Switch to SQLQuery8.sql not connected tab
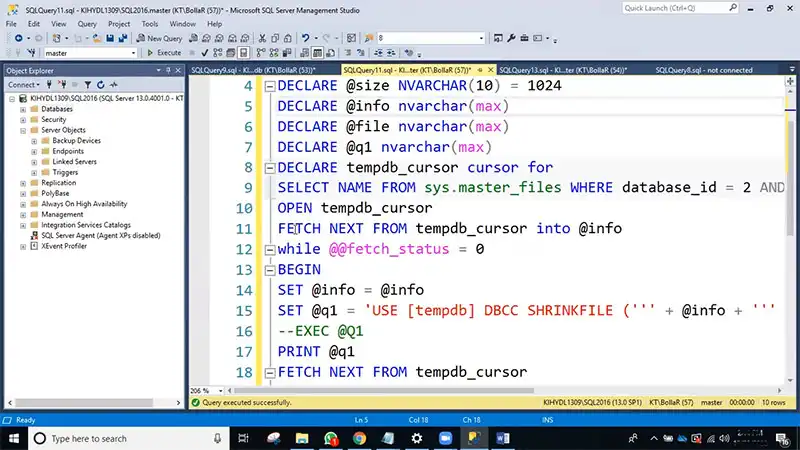 tap(704, 70)
